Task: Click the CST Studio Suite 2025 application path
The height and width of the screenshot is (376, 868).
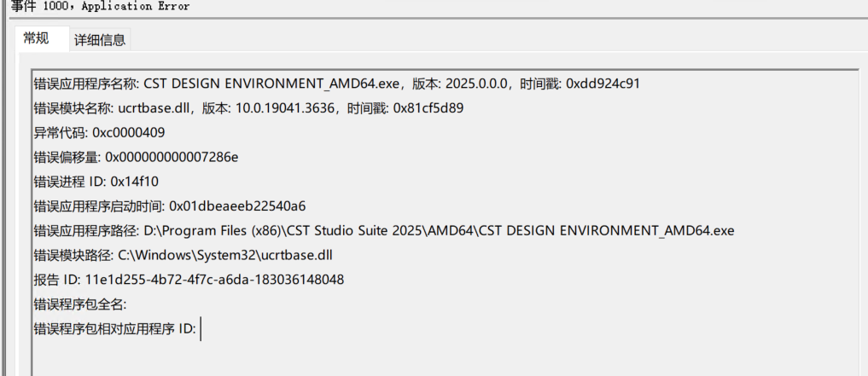Action: [x=439, y=230]
